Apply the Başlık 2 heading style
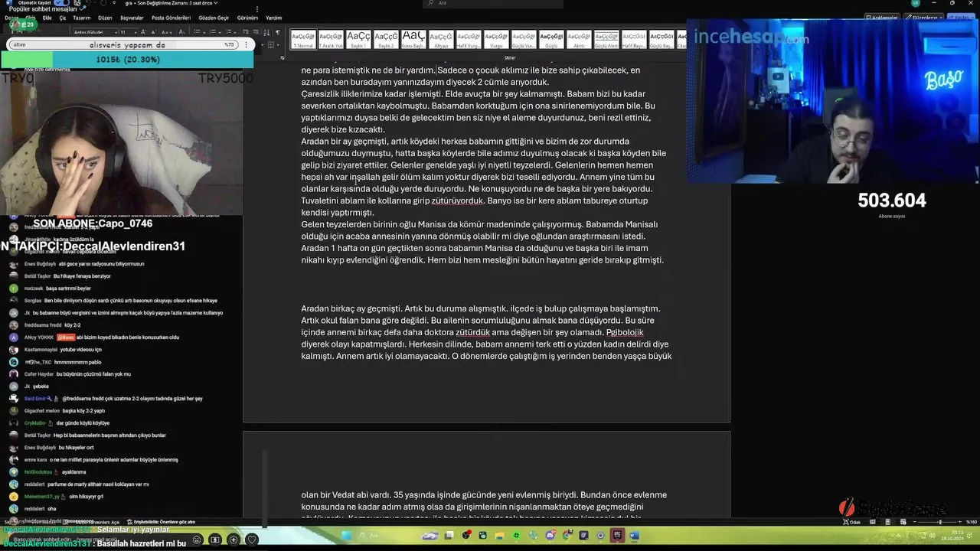980x551 pixels. tap(386, 39)
